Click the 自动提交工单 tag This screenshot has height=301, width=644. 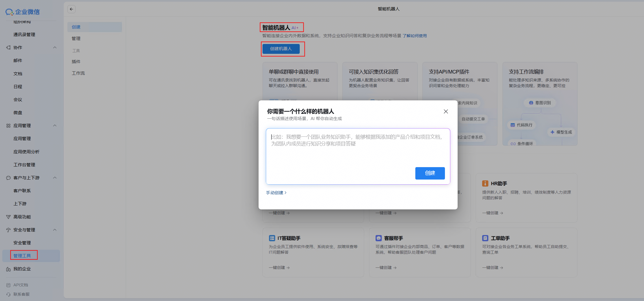pos(473,119)
